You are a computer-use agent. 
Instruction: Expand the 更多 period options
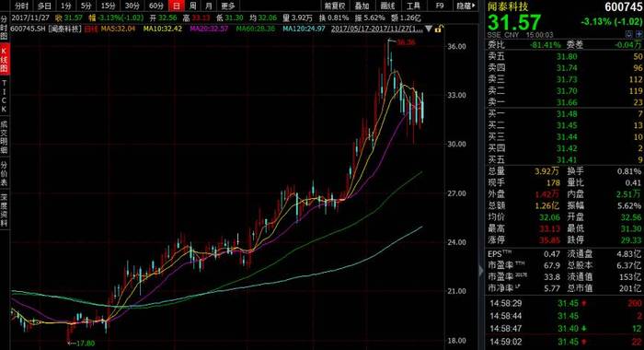[x=228, y=6]
